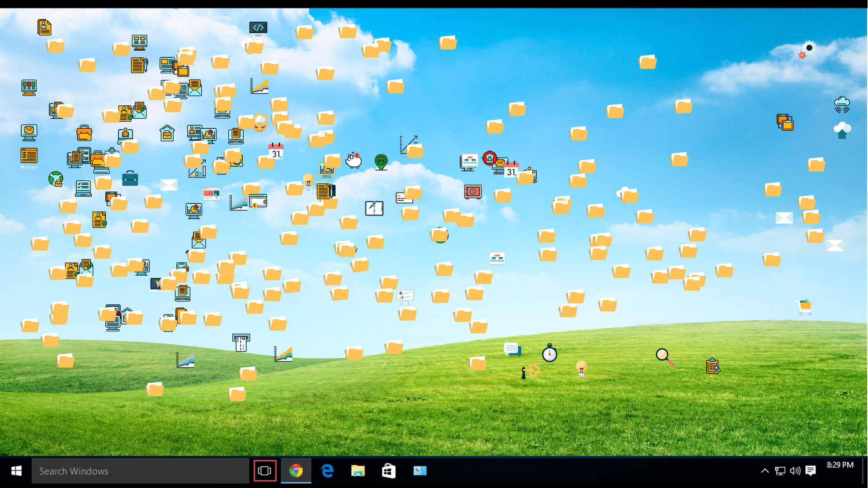Viewport: 868px width, 488px height.
Task: Open Task View from taskbar
Action: (x=264, y=471)
